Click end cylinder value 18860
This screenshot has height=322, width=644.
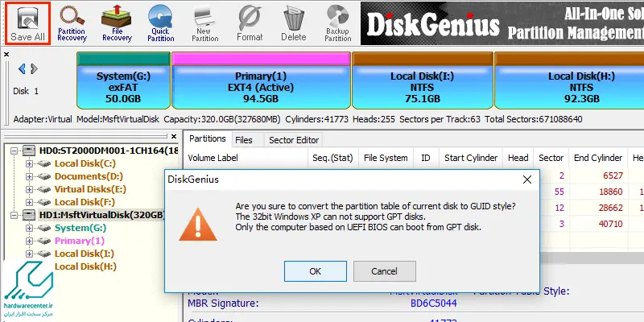(611, 192)
